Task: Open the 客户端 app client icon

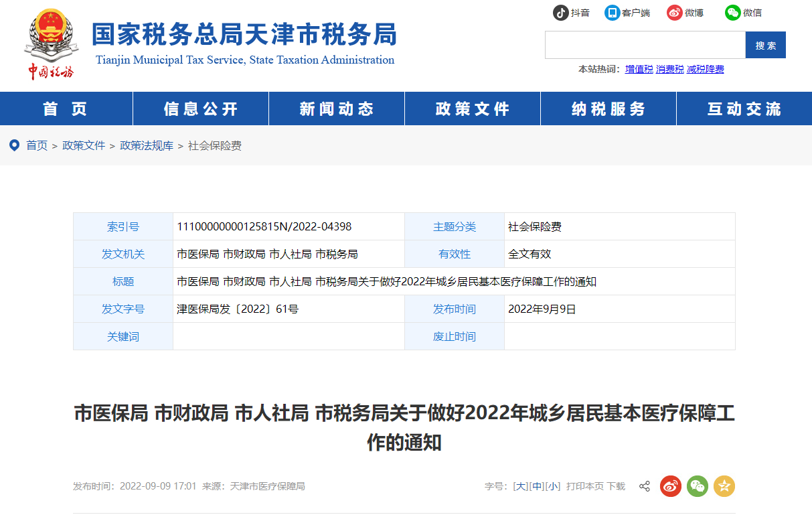Action: pyautogui.click(x=611, y=12)
